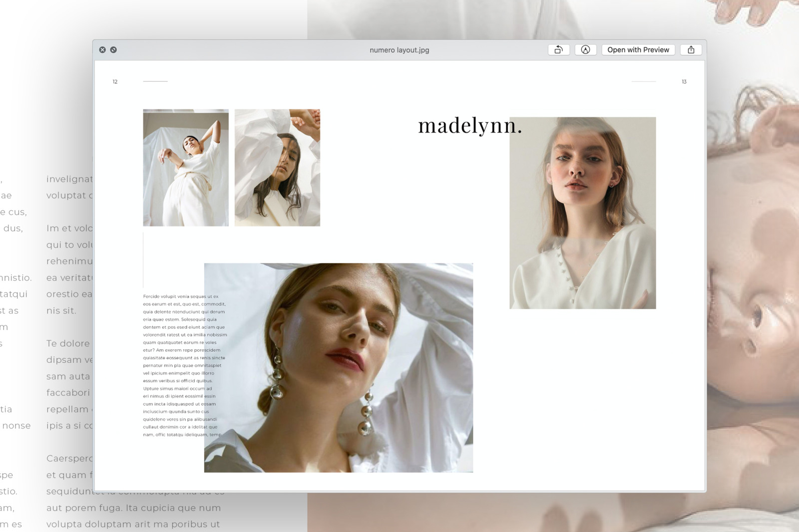Click the thin vertical line above the paragraph
Viewport: 799px width, 532px height.
coord(143,260)
